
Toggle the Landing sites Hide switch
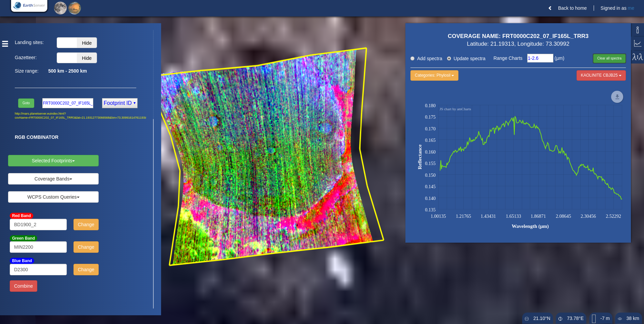point(77,43)
